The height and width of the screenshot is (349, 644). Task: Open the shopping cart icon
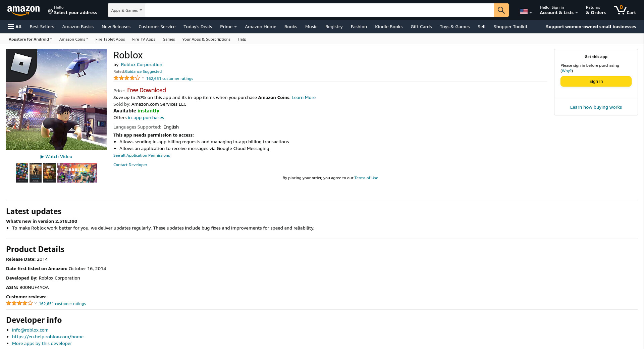point(624,10)
